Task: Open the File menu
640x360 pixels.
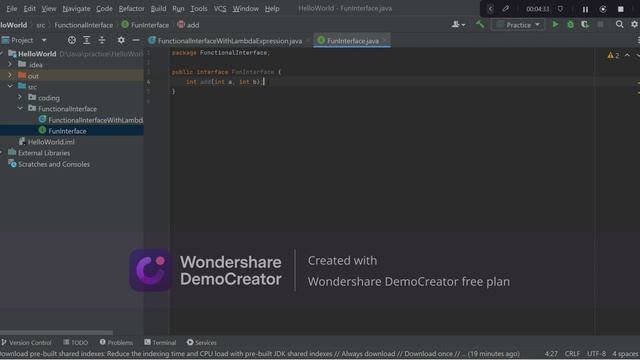Action: tap(11, 9)
